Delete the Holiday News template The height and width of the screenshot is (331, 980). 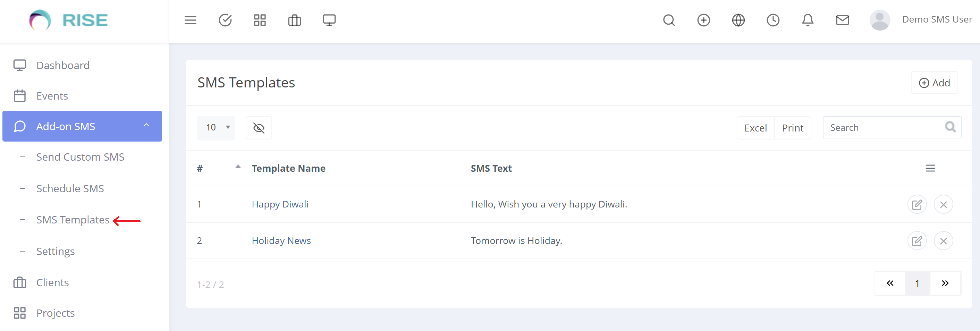(943, 241)
